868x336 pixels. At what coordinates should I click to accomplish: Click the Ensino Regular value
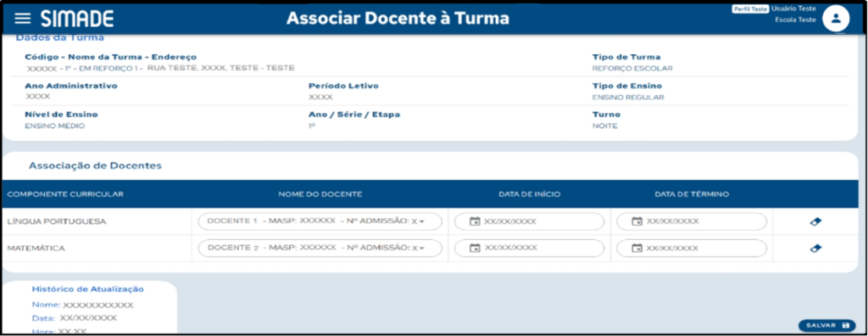[628, 97]
